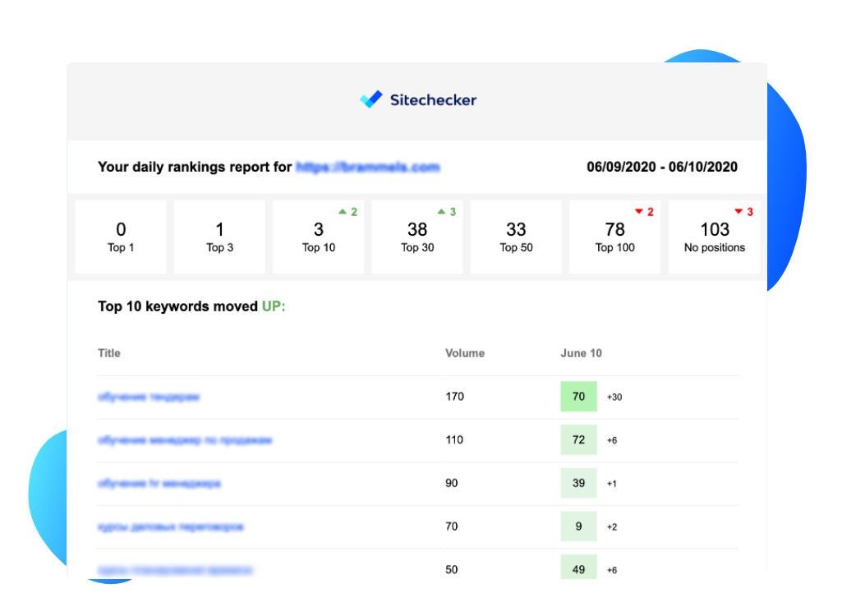
Task: Open the keyword link with volume 70
Action: tap(171, 526)
